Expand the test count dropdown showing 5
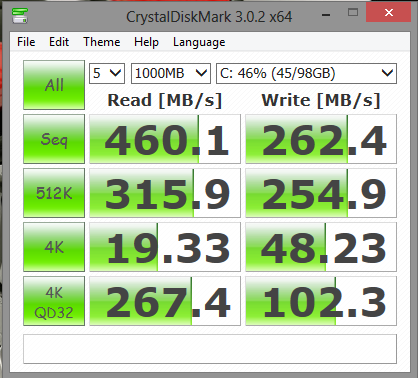Viewport: 418px width, 378px height. [107, 73]
